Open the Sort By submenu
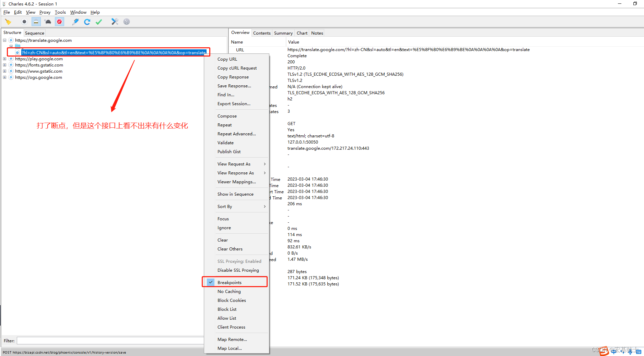 pos(236,207)
